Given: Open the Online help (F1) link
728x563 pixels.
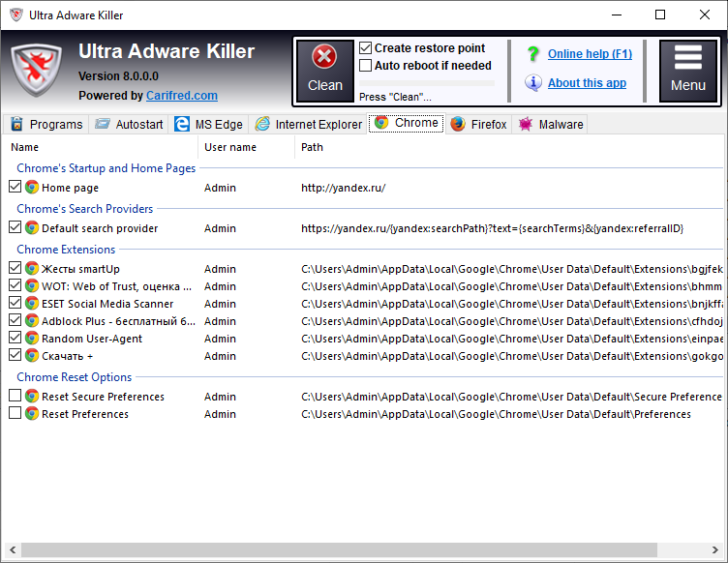Looking at the screenshot, I should coord(590,54).
